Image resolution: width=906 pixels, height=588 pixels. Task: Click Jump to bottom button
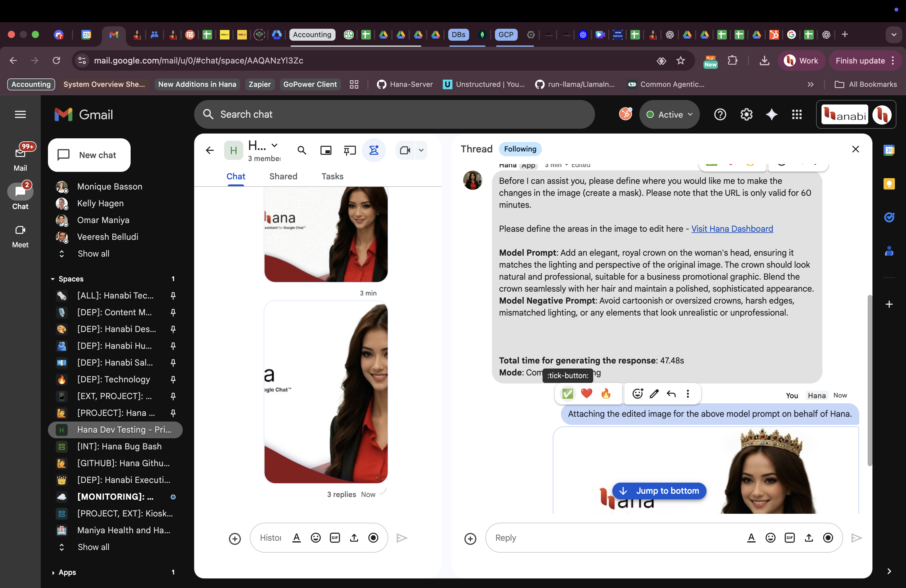pyautogui.click(x=659, y=491)
